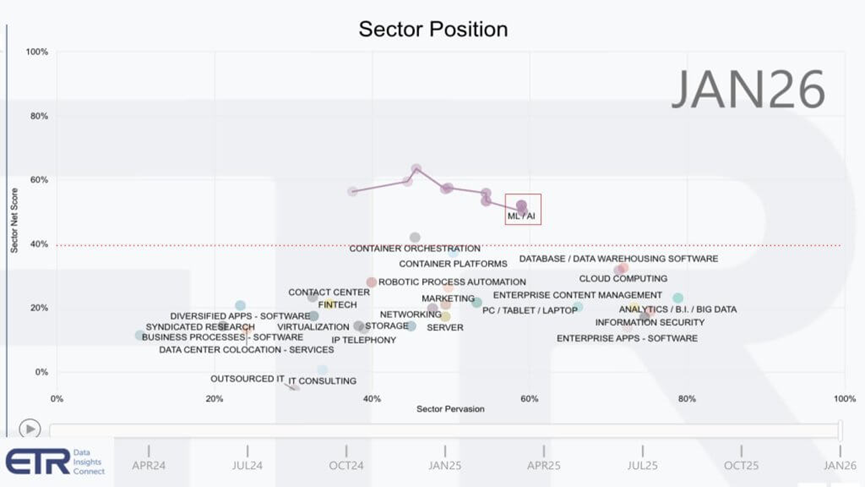Viewport: 865px width, 487px height.
Task: Click the OCT24 timeline marker
Action: tap(346, 465)
